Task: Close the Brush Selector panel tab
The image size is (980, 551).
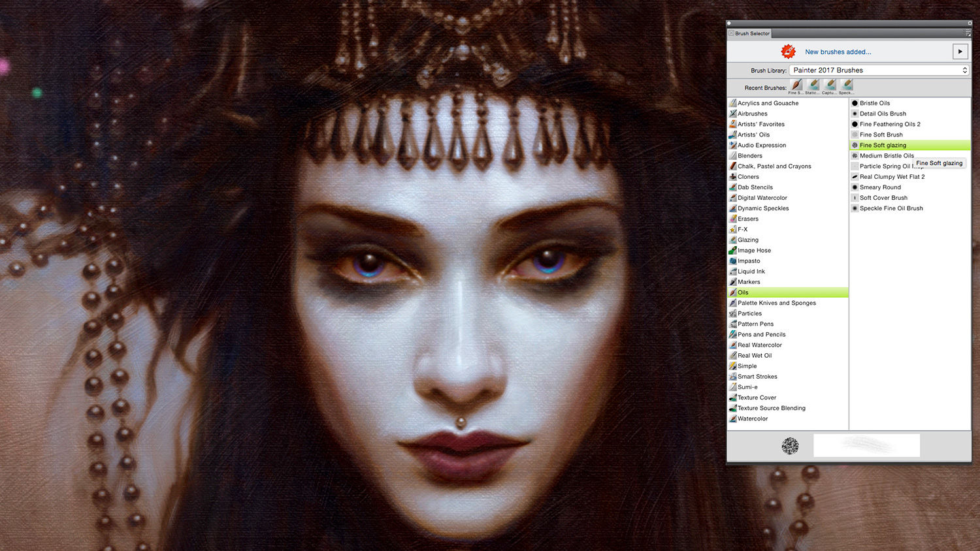Action: tap(731, 33)
